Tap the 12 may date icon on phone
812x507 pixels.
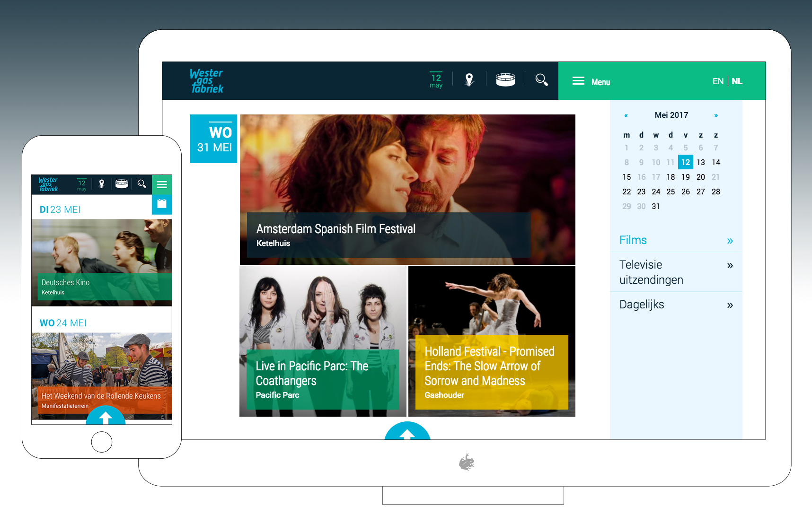(82, 184)
